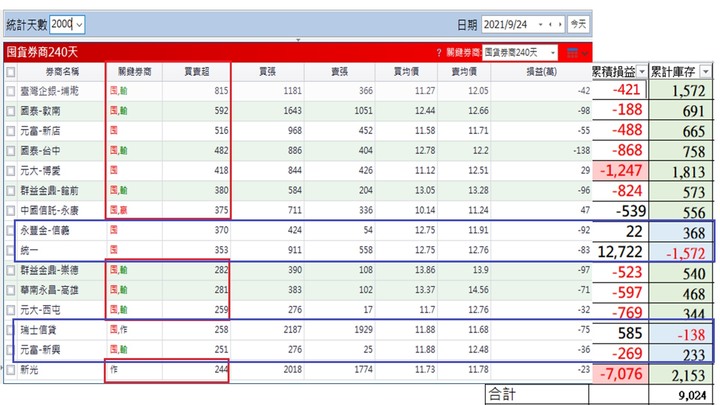Click the 今天 button
The width and height of the screenshot is (720, 405).
(x=578, y=24)
